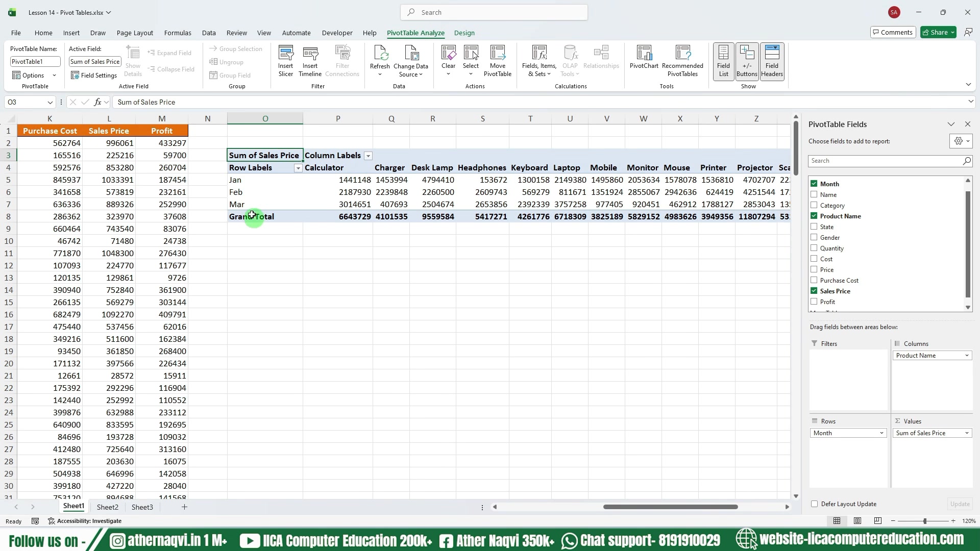
Task: Enable the State field checkbox
Action: click(x=814, y=227)
